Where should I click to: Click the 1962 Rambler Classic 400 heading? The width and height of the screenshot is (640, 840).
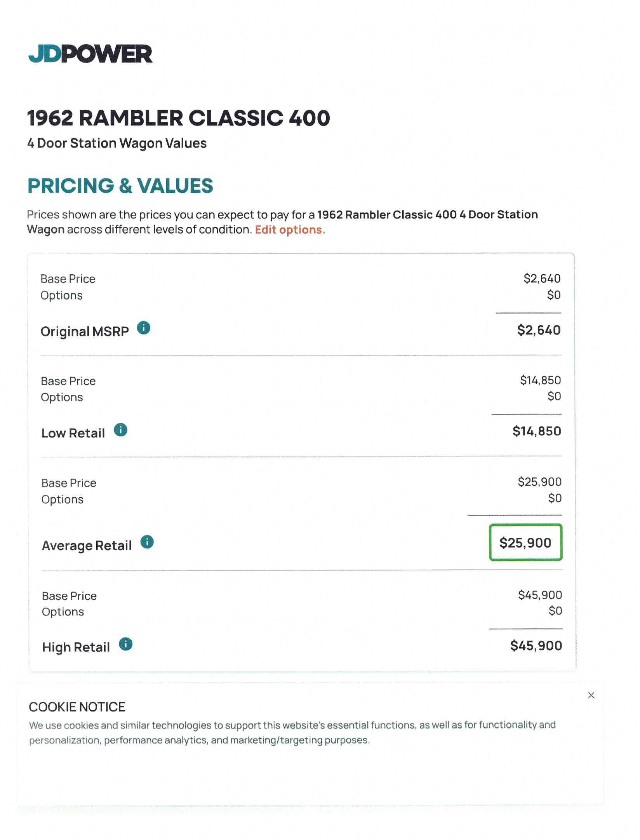179,118
